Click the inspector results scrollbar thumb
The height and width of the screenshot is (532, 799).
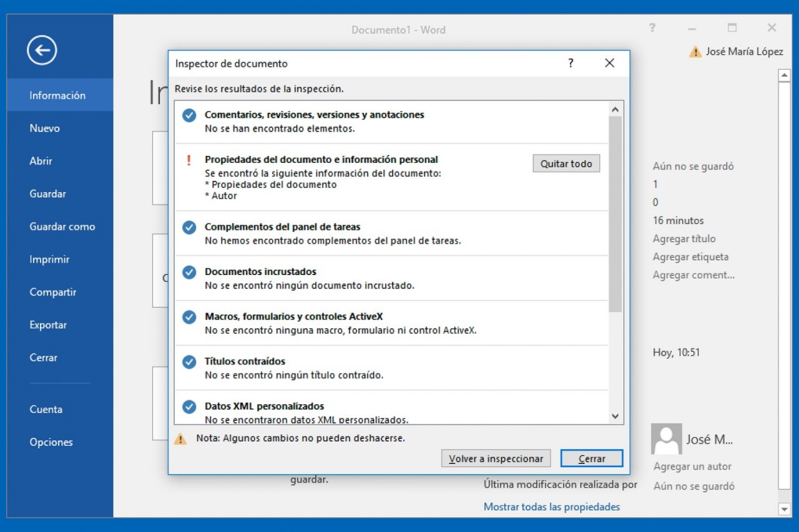tap(615, 214)
